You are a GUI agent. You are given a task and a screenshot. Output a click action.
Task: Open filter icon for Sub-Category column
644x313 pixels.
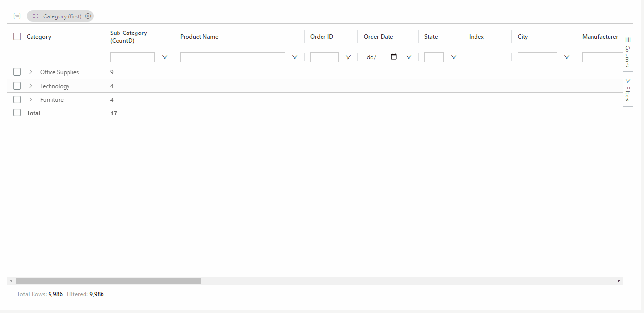[x=165, y=57]
